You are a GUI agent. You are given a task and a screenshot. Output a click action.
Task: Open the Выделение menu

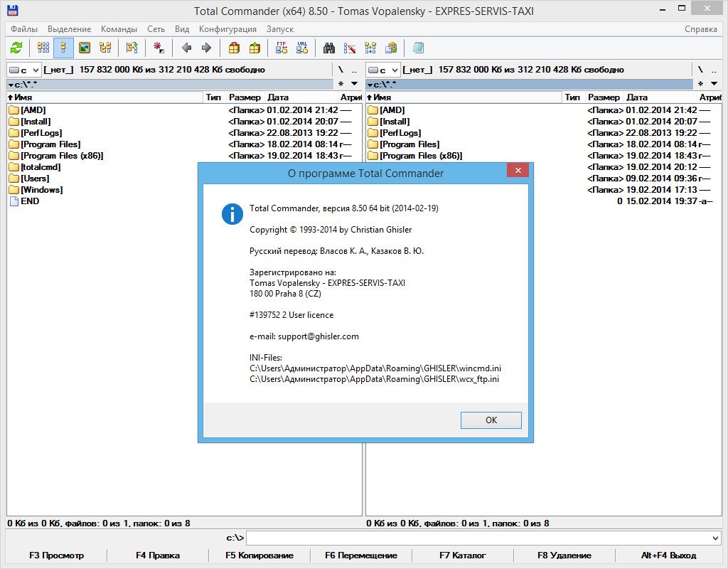(x=69, y=28)
